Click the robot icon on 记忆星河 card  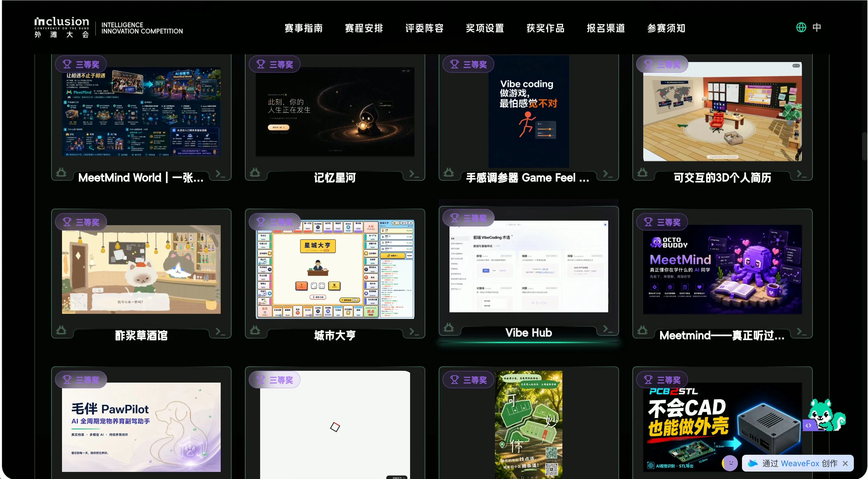(255, 172)
